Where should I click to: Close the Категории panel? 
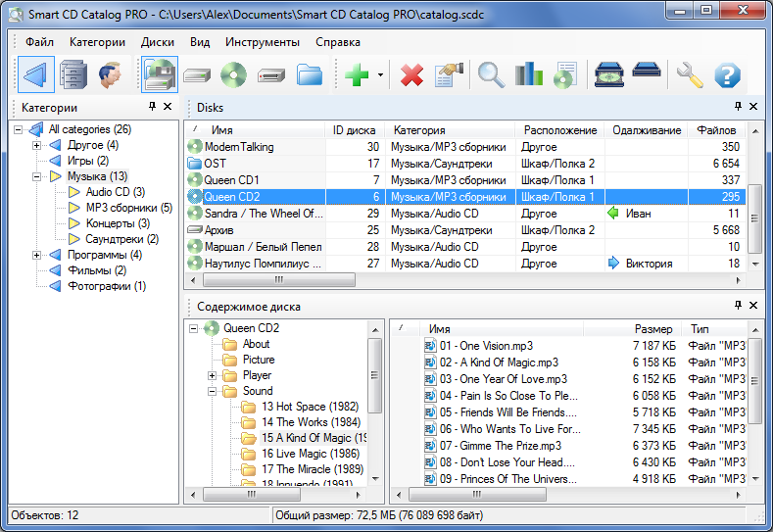(168, 106)
